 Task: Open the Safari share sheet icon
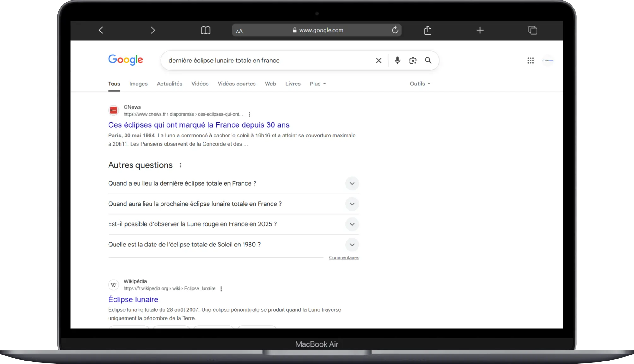(428, 30)
